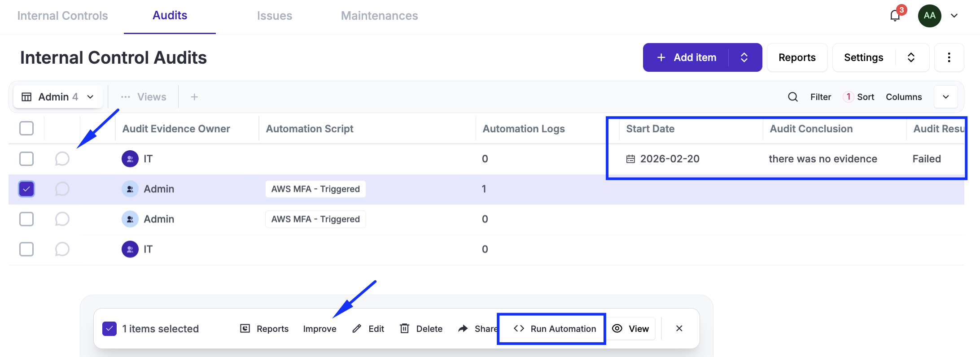980x357 pixels.
Task: Expand the Settings dropdown arrows
Action: (x=911, y=57)
